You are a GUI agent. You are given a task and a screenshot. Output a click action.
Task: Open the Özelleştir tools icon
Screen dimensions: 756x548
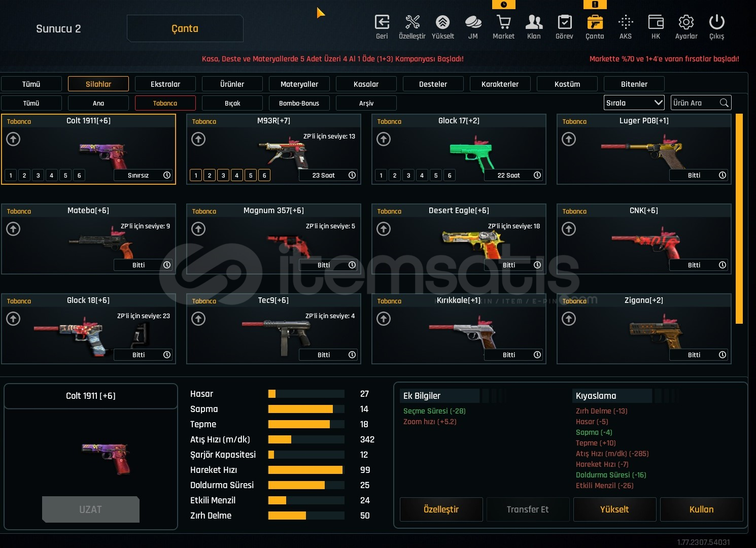point(412,22)
